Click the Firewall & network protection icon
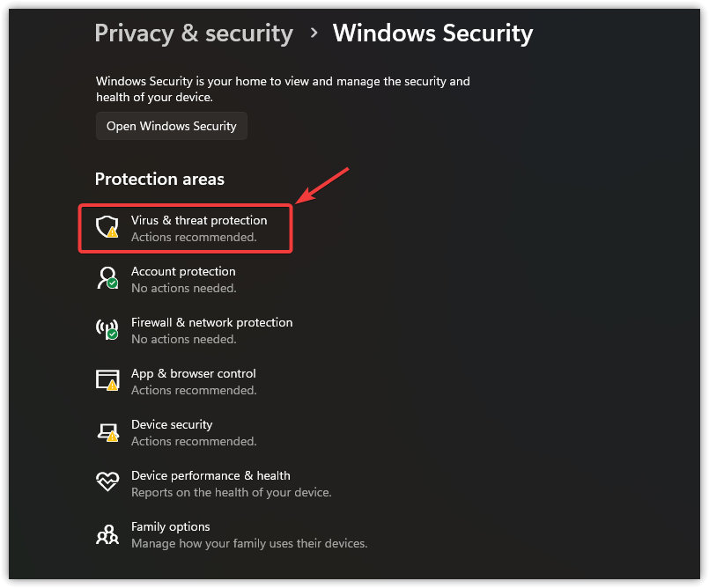 pos(107,329)
